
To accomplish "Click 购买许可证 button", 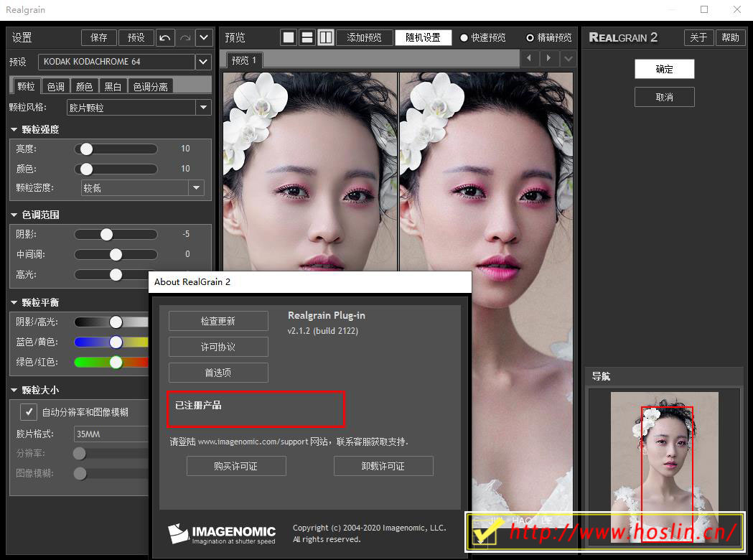I will [x=236, y=466].
